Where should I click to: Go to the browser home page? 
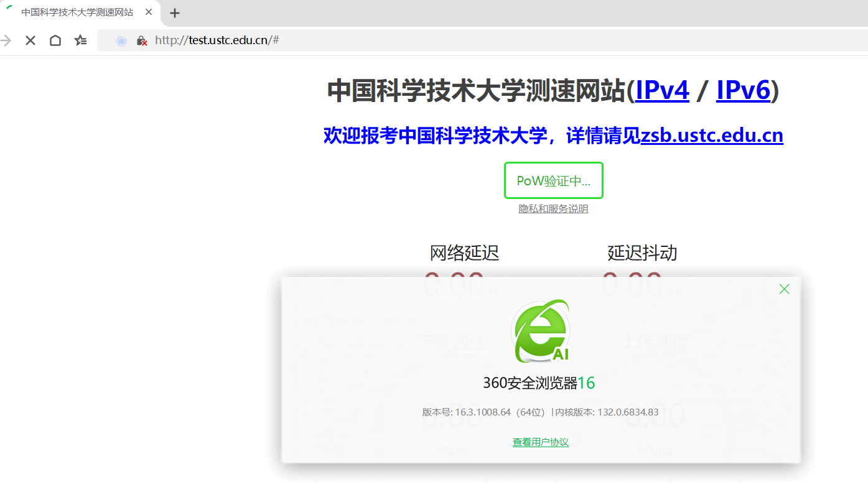tap(55, 40)
